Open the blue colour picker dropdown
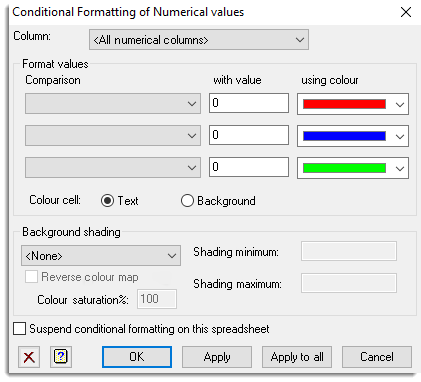The image size is (421, 382). 353,136
